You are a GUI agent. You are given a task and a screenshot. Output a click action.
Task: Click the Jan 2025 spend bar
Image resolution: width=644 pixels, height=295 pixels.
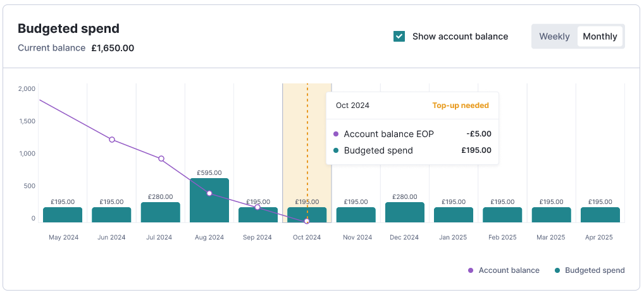click(454, 215)
